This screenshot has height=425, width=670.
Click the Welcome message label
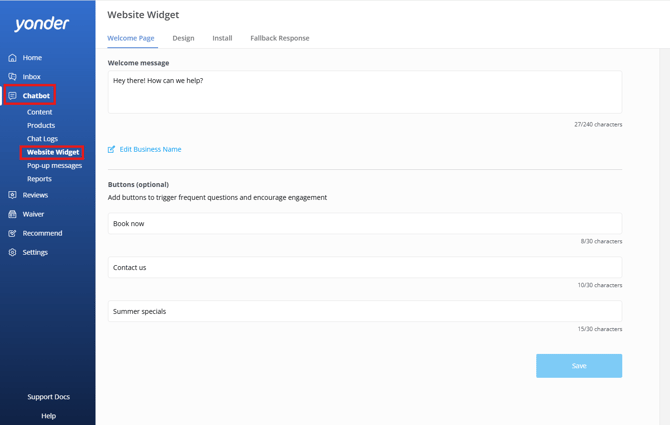[x=138, y=63]
